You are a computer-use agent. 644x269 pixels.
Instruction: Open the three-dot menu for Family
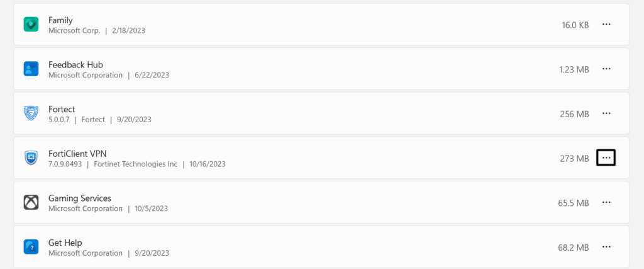(x=606, y=25)
